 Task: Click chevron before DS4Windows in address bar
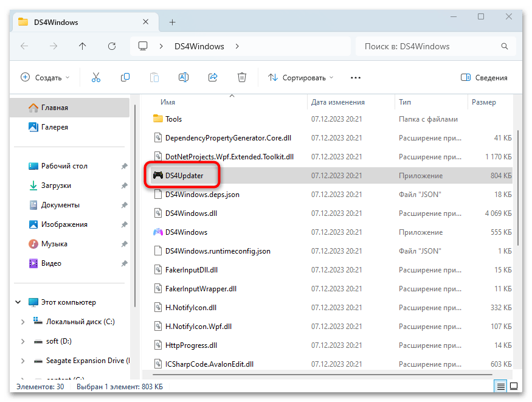coord(161,46)
